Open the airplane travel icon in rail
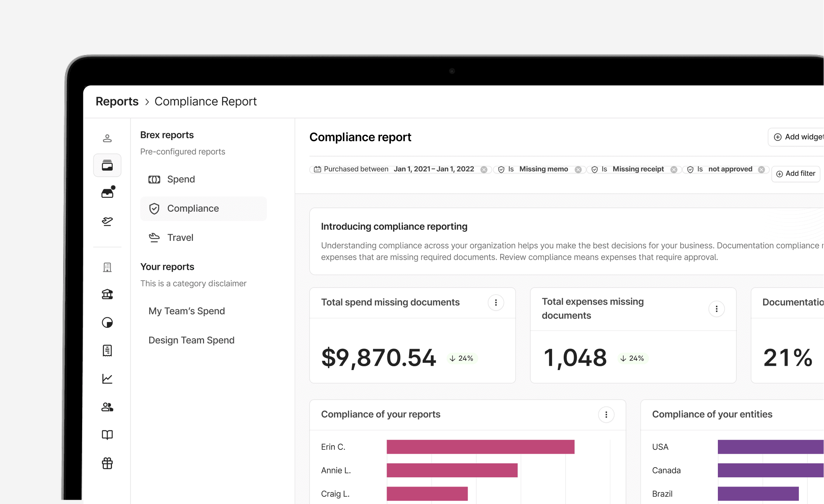Screen dimensions: 824x504 107,221
